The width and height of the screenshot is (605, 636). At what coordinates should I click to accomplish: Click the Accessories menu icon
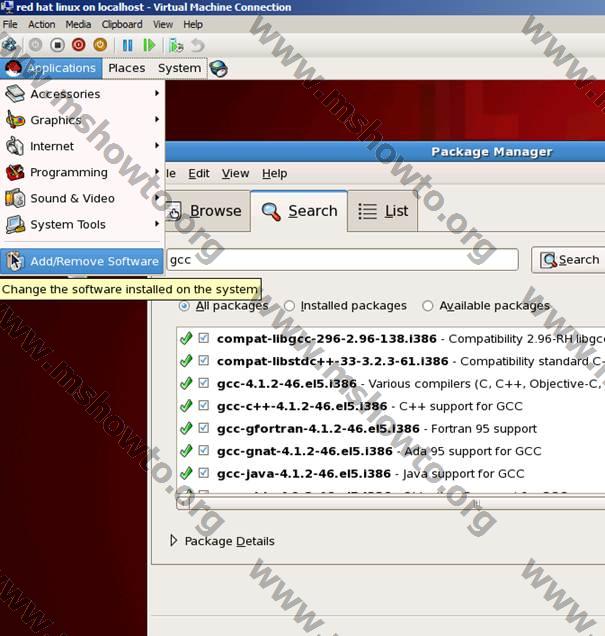pyautogui.click(x=15, y=94)
